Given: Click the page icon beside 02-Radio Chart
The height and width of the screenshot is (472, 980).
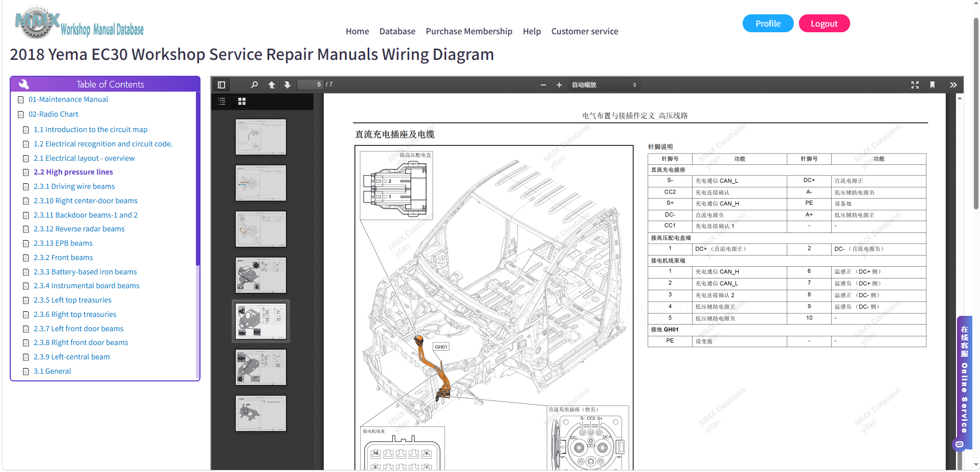Looking at the screenshot, I should point(21,115).
